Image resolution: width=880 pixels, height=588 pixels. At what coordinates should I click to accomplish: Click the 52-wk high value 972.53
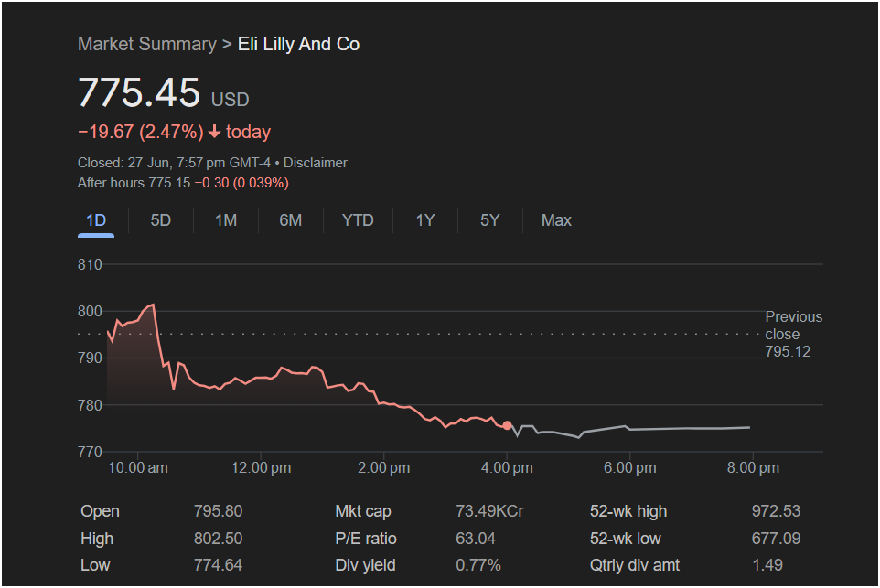click(x=776, y=512)
